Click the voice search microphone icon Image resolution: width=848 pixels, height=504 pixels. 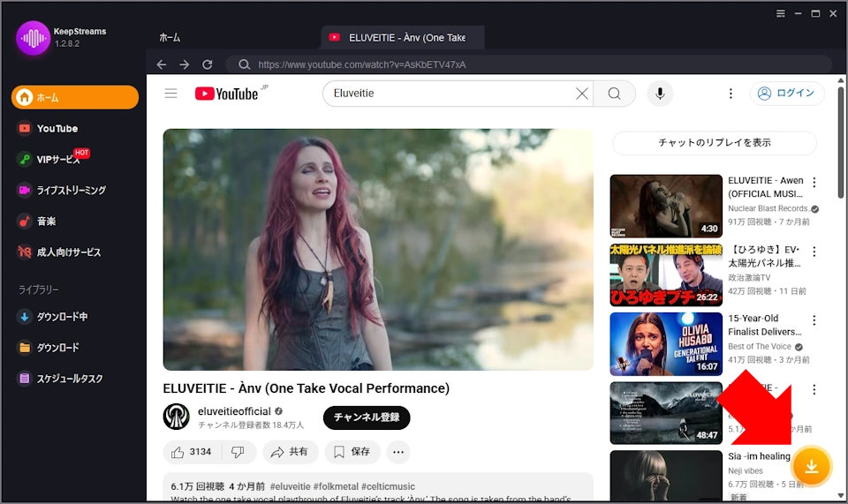[660, 94]
